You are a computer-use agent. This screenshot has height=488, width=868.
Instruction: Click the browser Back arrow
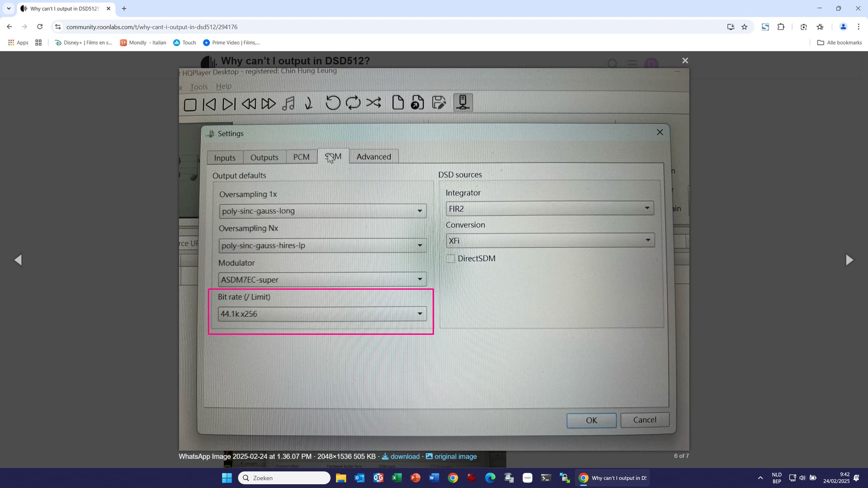[9, 27]
